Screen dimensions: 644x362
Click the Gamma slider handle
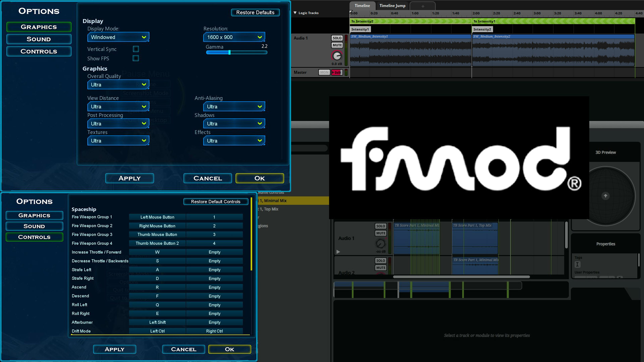(229, 52)
